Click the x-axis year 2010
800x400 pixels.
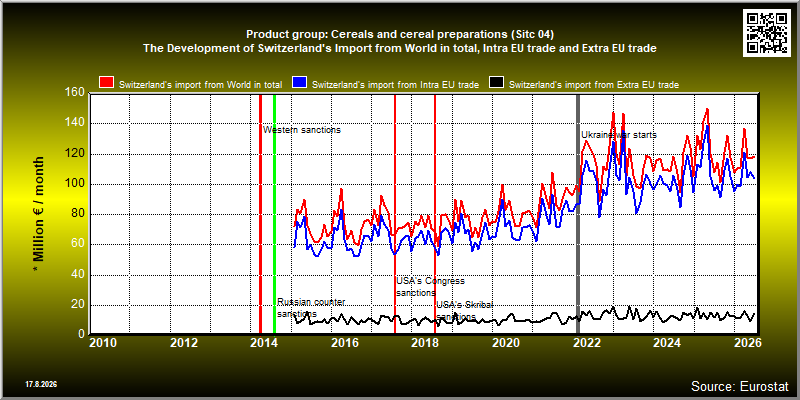coord(104,342)
